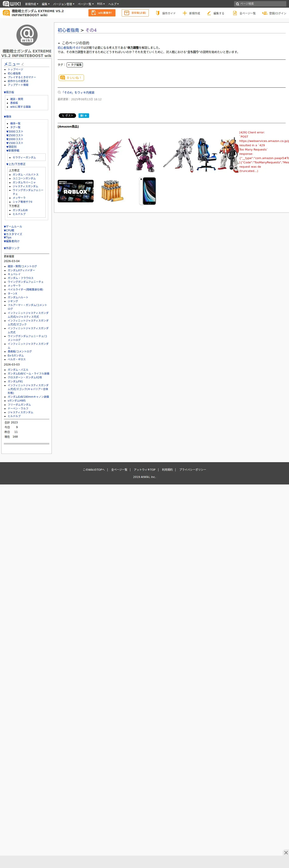Open 前作からの変更点 sidebar link
The height and width of the screenshot is (868, 289).
18,81
